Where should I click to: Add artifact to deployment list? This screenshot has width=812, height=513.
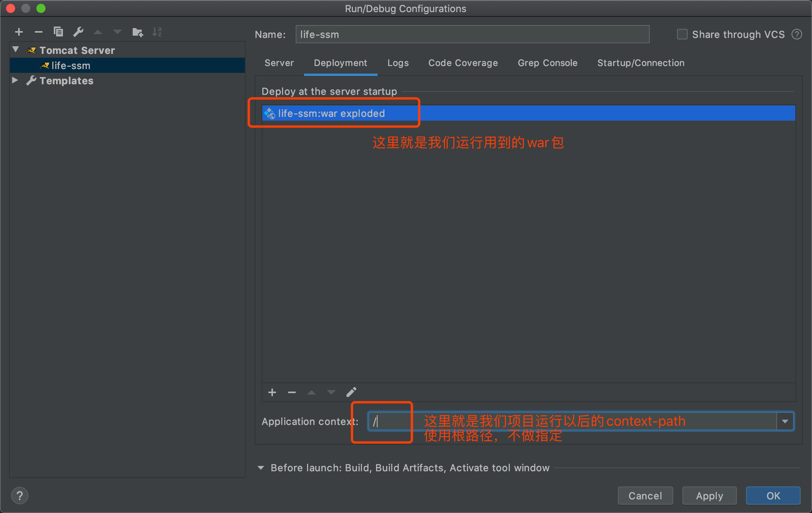pos(272,392)
